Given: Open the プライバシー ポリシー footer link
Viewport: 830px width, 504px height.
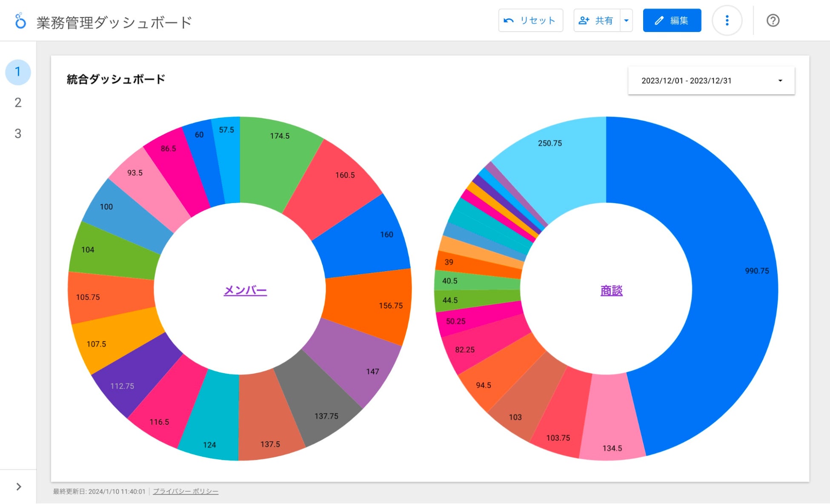Looking at the screenshot, I should [x=186, y=491].
